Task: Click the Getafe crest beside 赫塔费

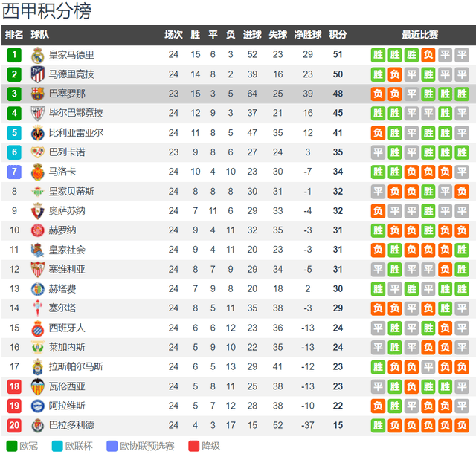Action: [x=37, y=288]
